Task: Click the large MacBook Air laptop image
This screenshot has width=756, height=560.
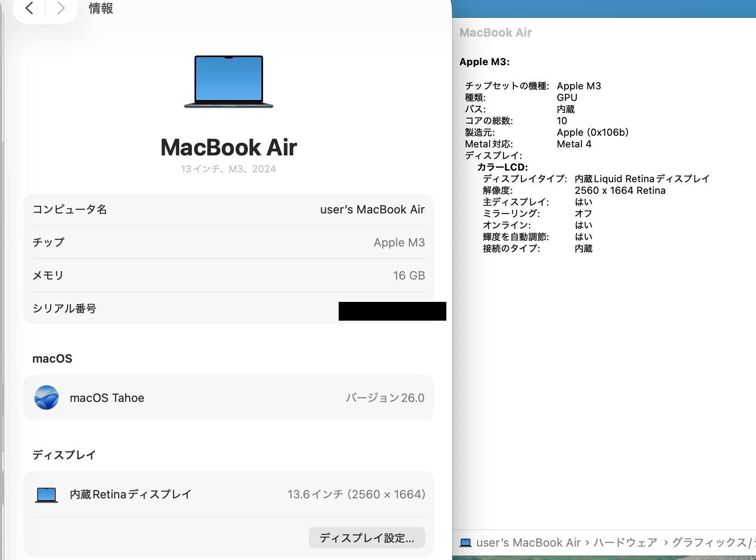Action: point(229,82)
